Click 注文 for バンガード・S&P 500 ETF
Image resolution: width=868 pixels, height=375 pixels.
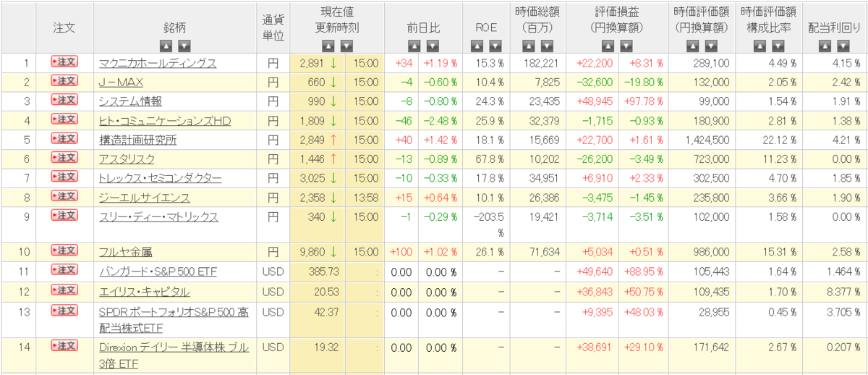pyautogui.click(x=64, y=269)
